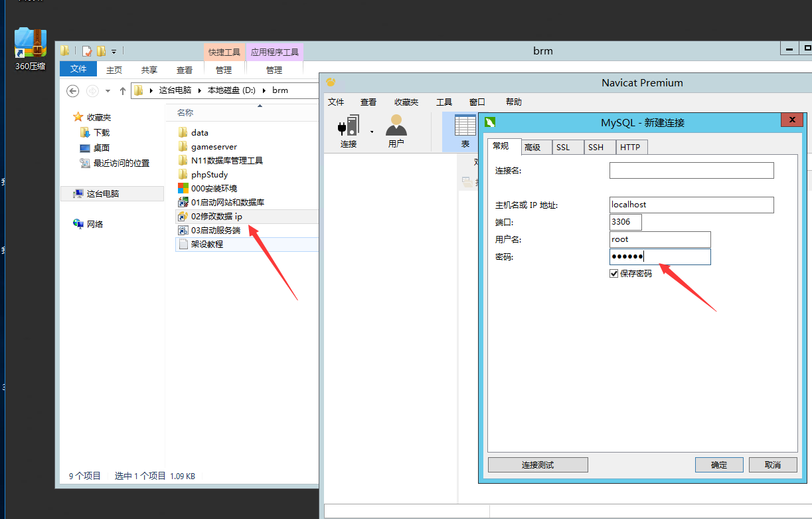Switch to the 主页 ribbon tab
The width and height of the screenshot is (812, 519).
click(114, 70)
